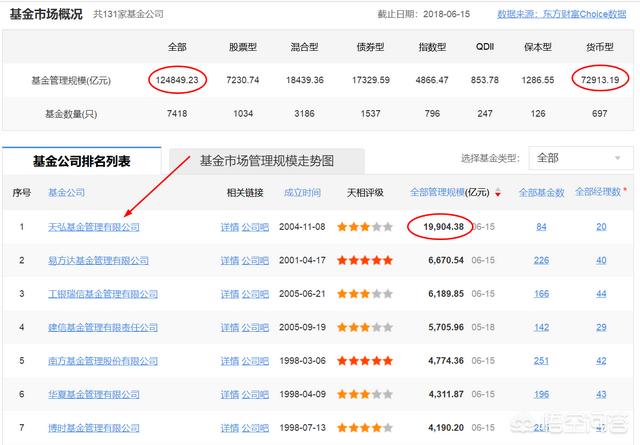Click the 易方达基金 five-star rating
The width and height of the screenshot is (640, 445).
pos(365,260)
